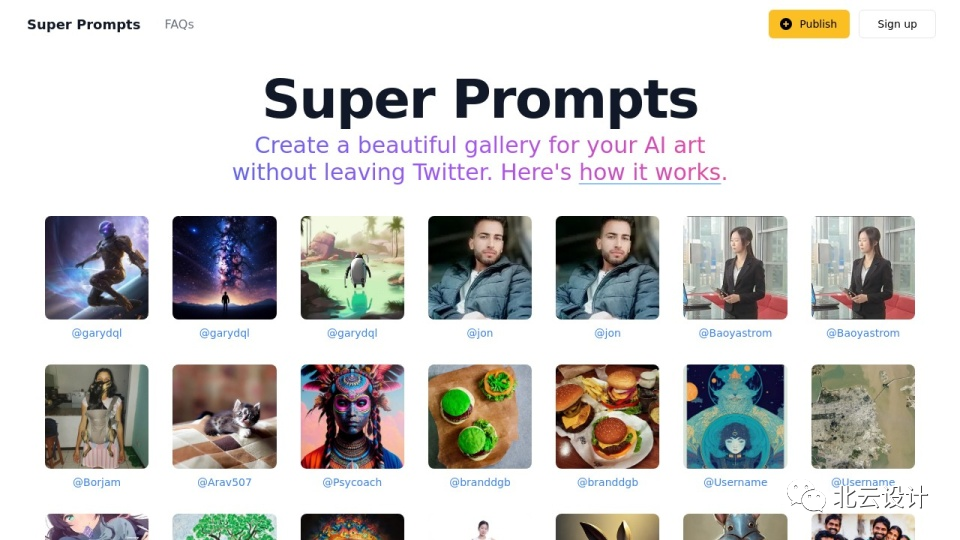The height and width of the screenshot is (540, 960).
Task: View the blue cat illustration thumbnail
Action: [x=735, y=416]
